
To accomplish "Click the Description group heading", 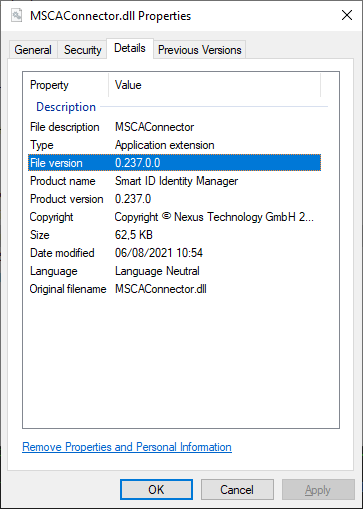I will pos(66,107).
